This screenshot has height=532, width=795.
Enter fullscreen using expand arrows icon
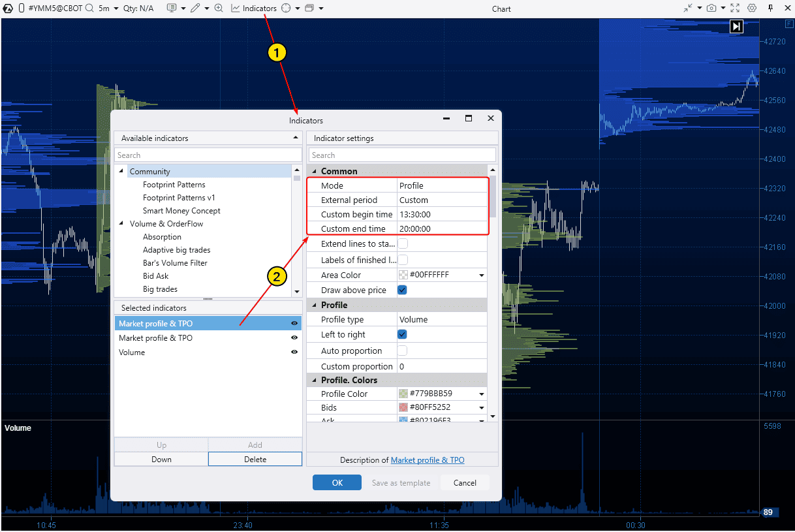tap(735, 8)
